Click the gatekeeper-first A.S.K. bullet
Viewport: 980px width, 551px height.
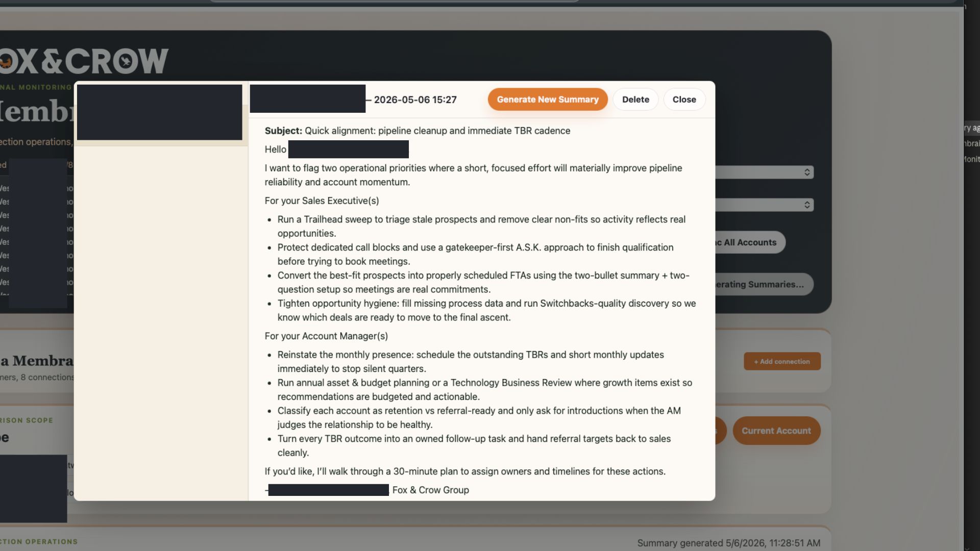point(475,254)
